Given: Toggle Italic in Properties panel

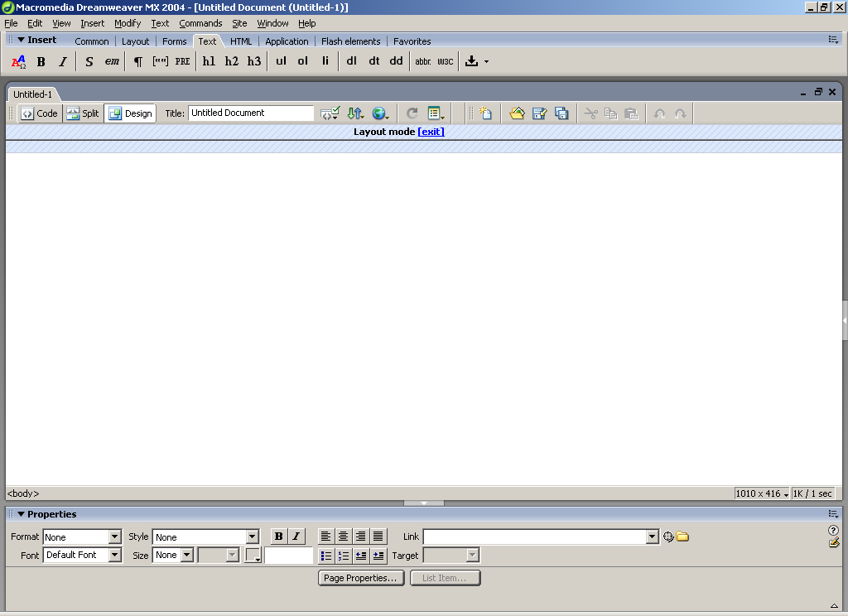Looking at the screenshot, I should (296, 537).
